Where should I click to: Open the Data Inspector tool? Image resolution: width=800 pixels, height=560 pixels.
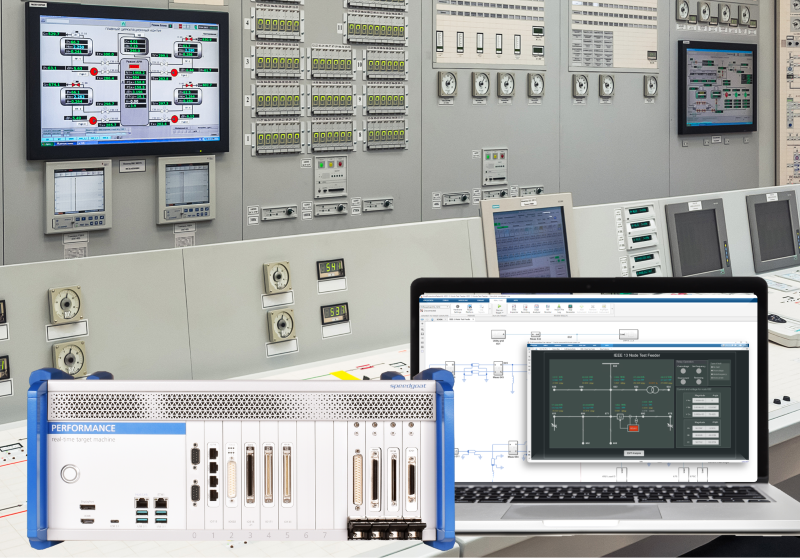click(514, 309)
